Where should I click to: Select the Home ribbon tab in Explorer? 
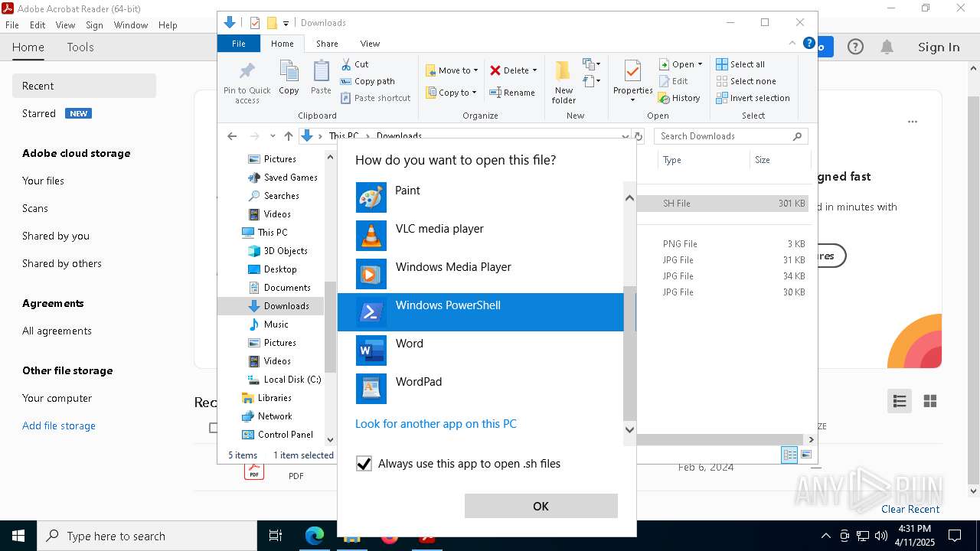coord(282,44)
